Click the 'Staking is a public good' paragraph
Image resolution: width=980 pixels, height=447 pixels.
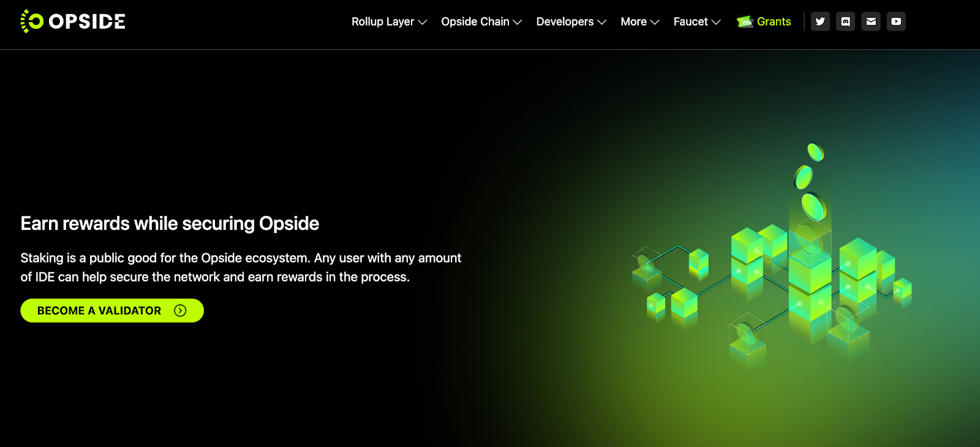click(241, 267)
